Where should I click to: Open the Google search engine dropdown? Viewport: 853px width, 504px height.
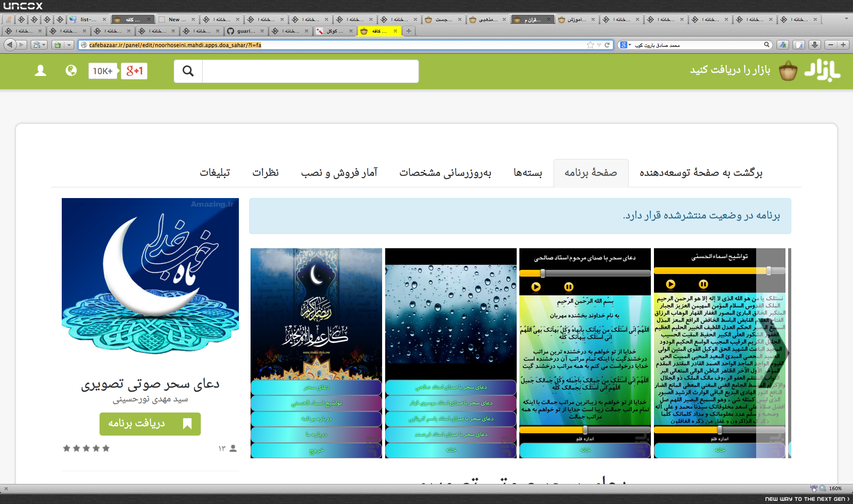tap(626, 45)
